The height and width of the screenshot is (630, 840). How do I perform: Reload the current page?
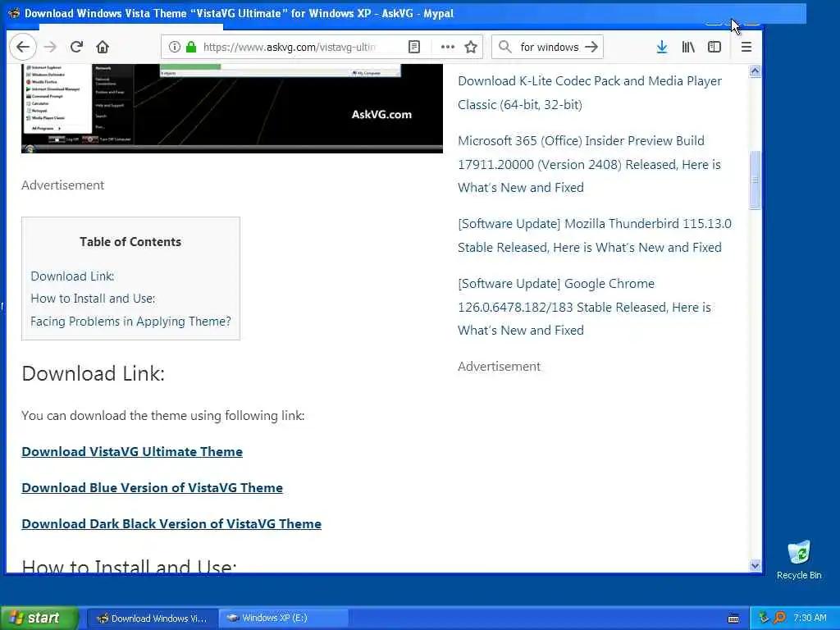click(x=76, y=47)
